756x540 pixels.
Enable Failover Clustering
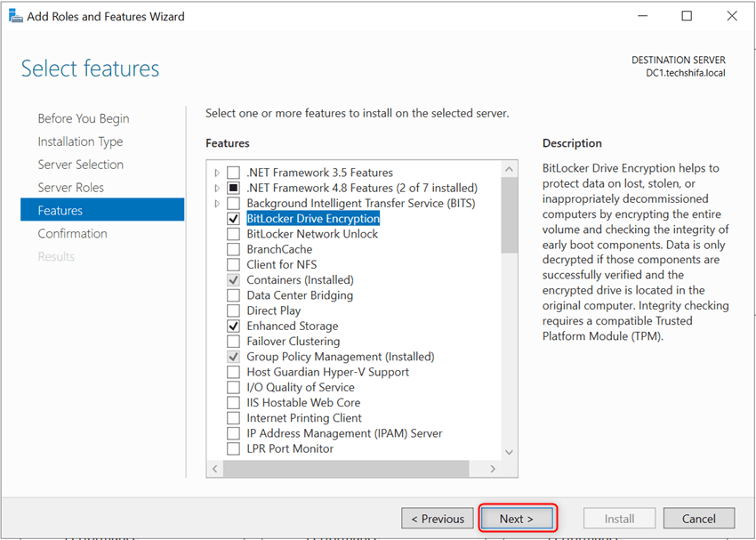(233, 341)
